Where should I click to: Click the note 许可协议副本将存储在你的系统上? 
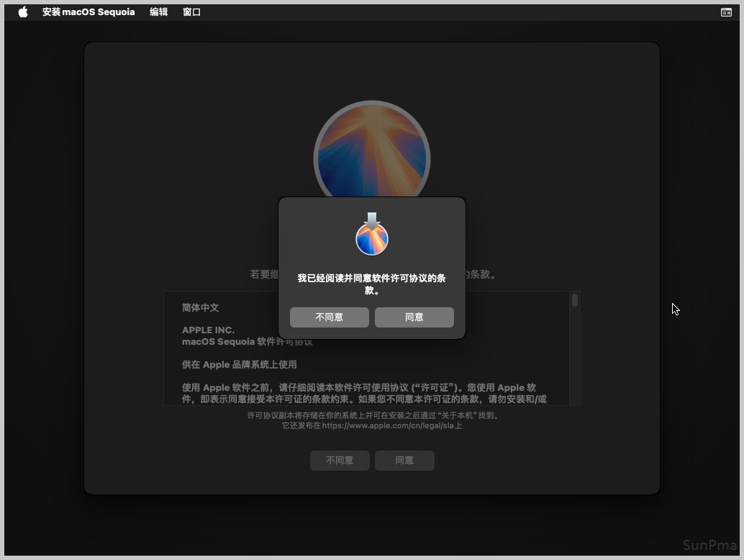(373, 415)
